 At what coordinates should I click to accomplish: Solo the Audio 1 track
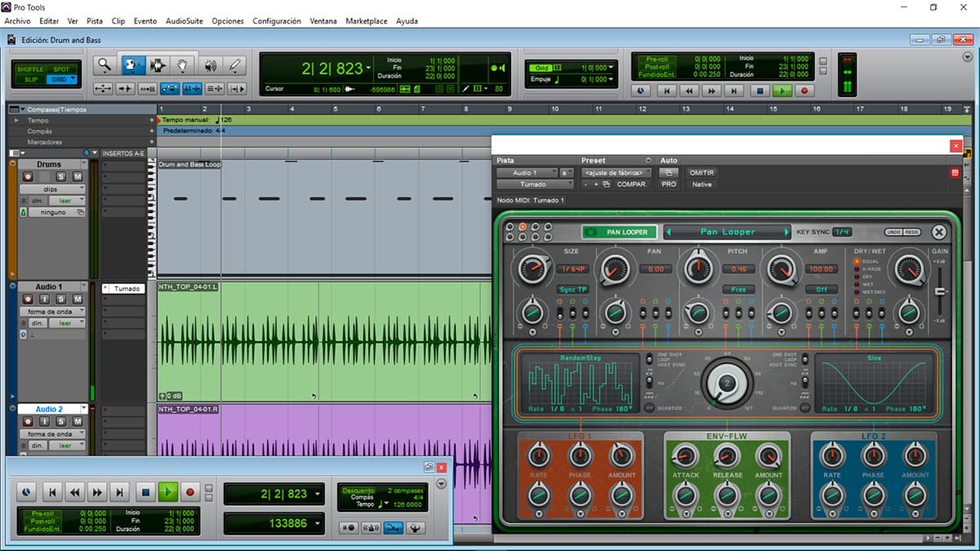pos(60,300)
